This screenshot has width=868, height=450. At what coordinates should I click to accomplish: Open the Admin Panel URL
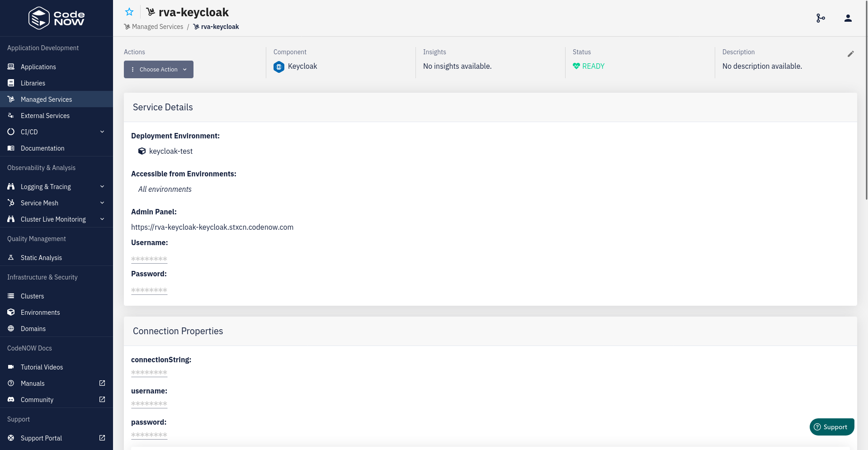click(x=212, y=227)
